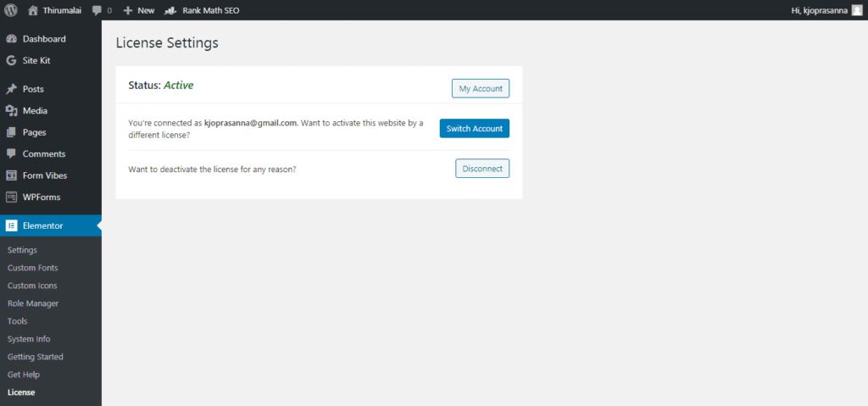Click the Dashboard gauge icon
This screenshot has width=868, height=406.
coord(12,39)
